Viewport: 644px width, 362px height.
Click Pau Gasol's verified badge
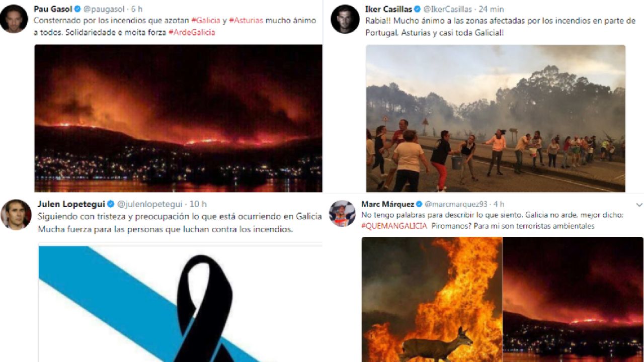(78, 9)
